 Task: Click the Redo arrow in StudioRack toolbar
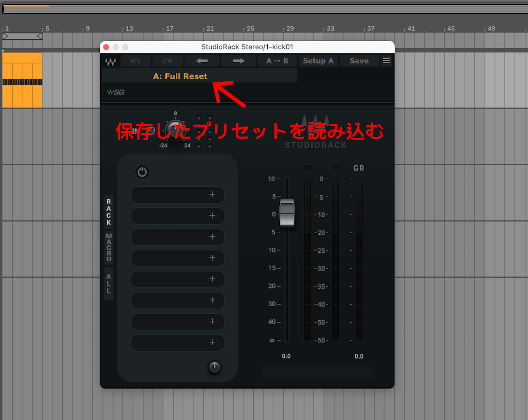coord(167,61)
